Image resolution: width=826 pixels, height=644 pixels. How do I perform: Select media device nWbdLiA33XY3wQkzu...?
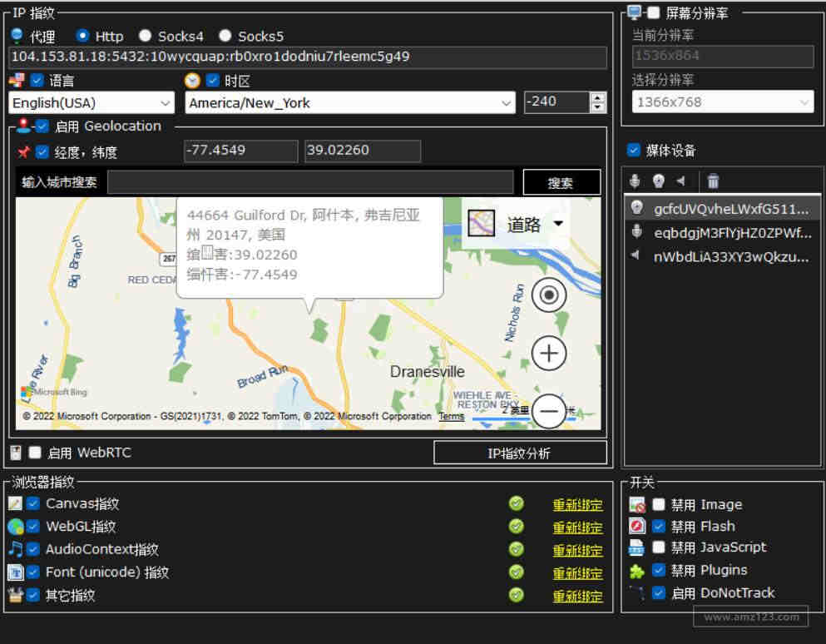point(722,256)
